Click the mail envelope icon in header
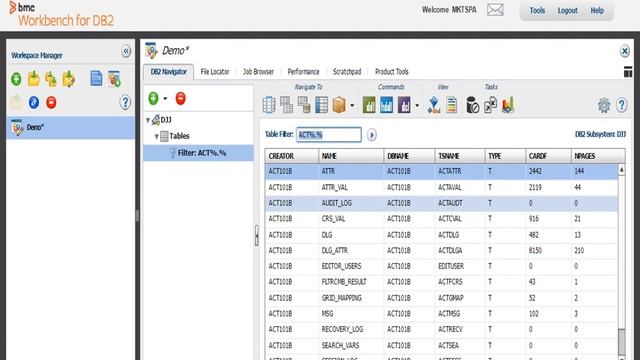 [x=495, y=10]
